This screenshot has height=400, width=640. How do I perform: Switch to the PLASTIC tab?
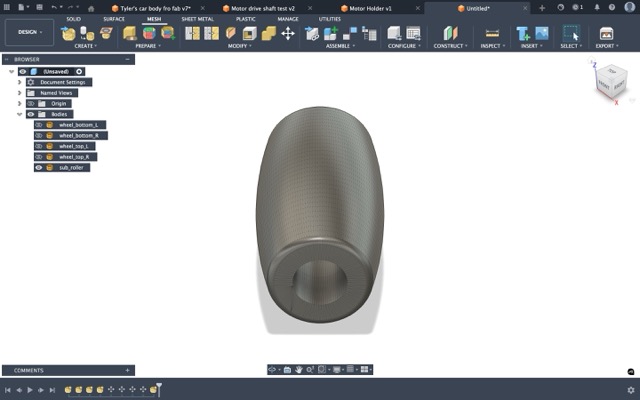(246, 19)
